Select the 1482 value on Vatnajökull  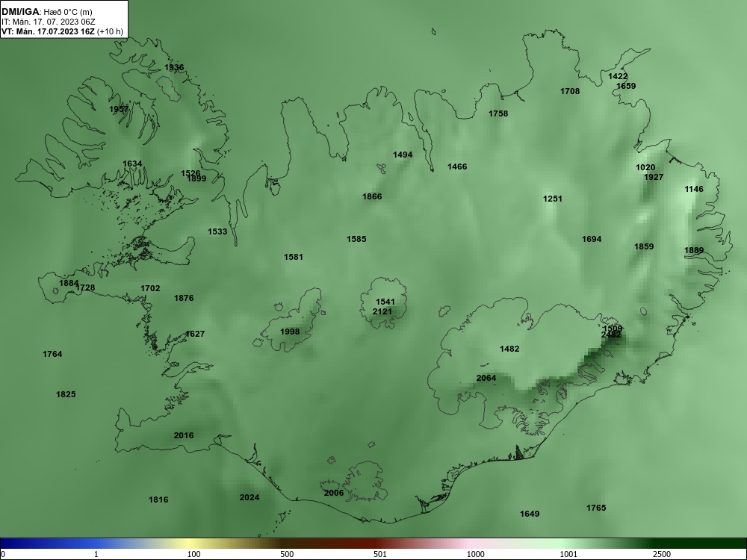pyautogui.click(x=509, y=349)
